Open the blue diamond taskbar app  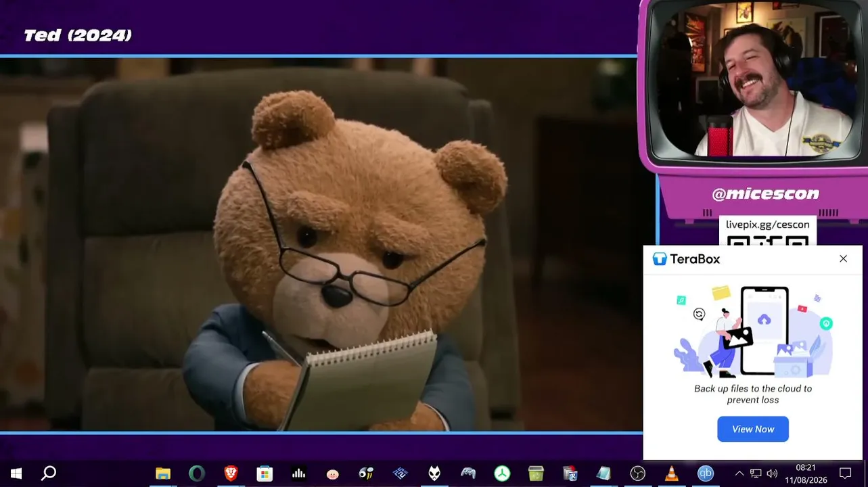[x=401, y=473]
